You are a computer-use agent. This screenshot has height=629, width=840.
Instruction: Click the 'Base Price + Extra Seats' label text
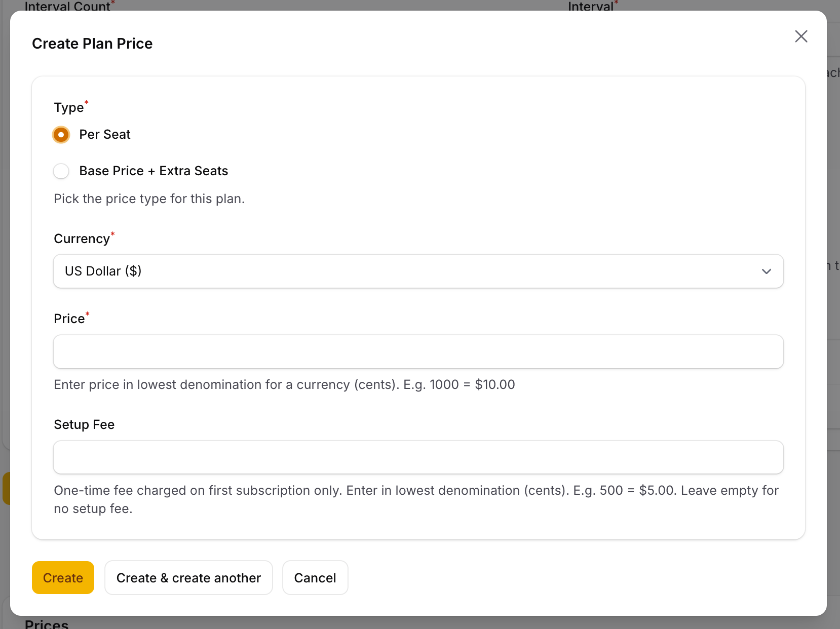[x=154, y=171]
